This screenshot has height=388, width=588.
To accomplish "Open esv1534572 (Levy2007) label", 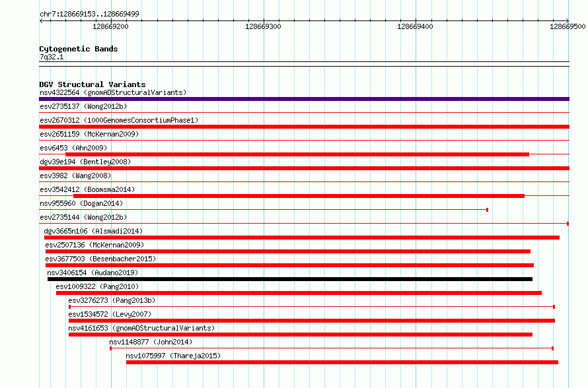I will click(x=110, y=314).
